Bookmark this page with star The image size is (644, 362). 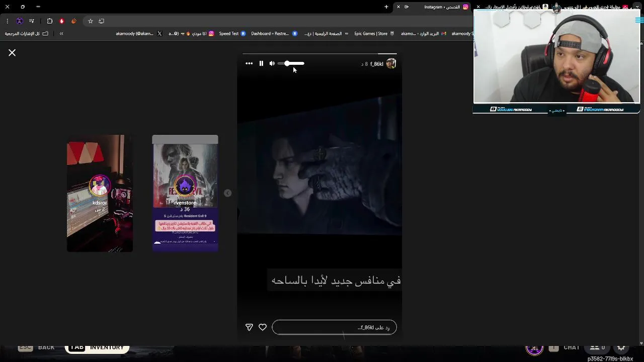point(91,21)
